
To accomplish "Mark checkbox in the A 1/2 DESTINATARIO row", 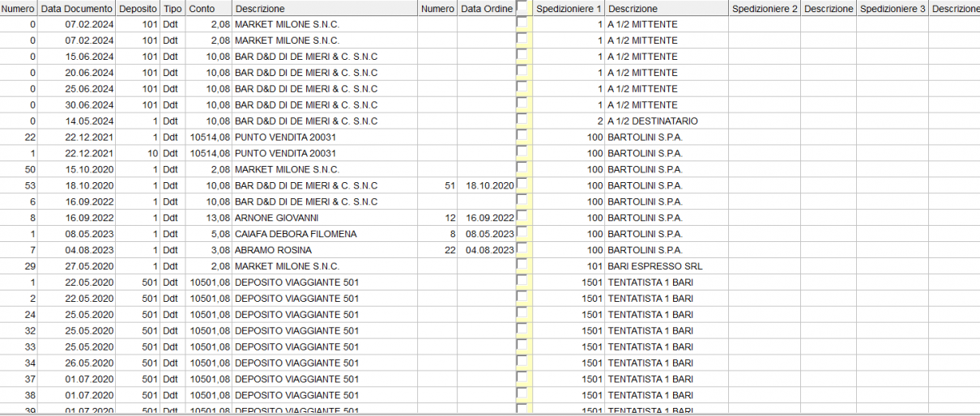I will [522, 118].
